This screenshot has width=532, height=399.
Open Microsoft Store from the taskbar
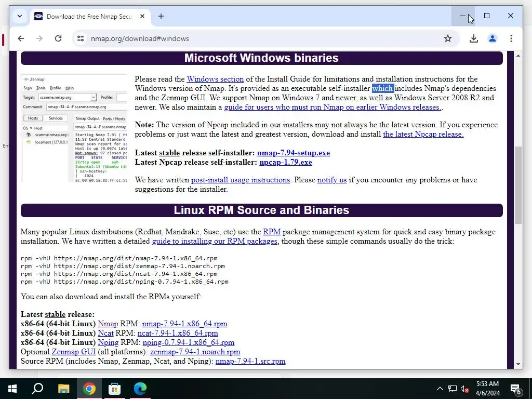114,389
